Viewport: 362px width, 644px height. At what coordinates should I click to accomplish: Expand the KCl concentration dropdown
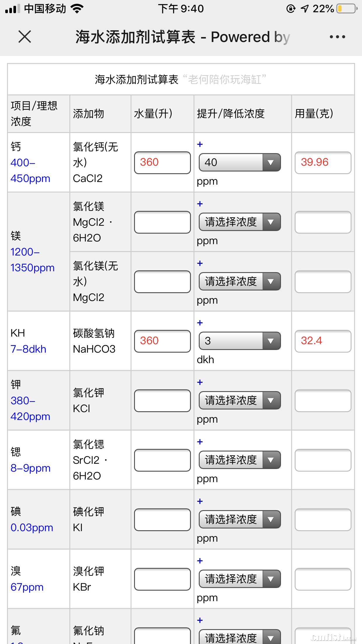(x=240, y=400)
